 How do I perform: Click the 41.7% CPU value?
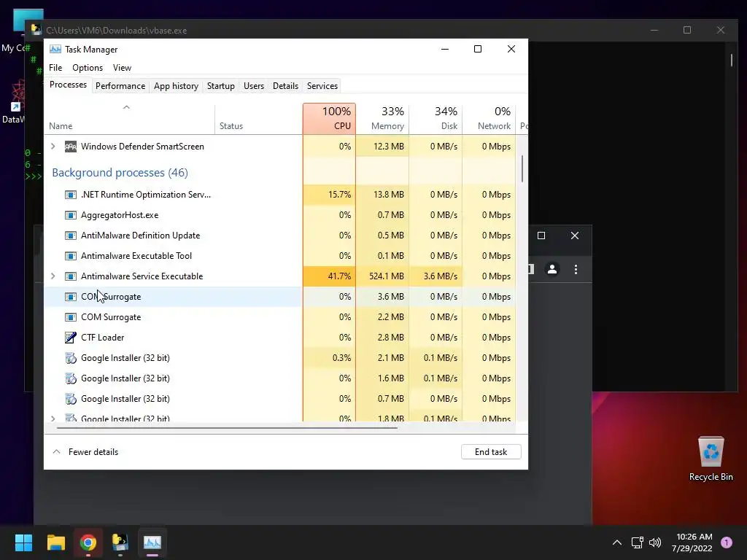[x=339, y=276]
